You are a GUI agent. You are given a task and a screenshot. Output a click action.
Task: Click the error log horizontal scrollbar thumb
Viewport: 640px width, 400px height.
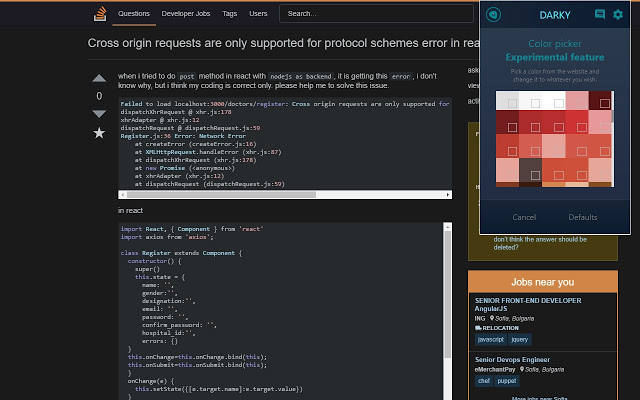[221, 195]
